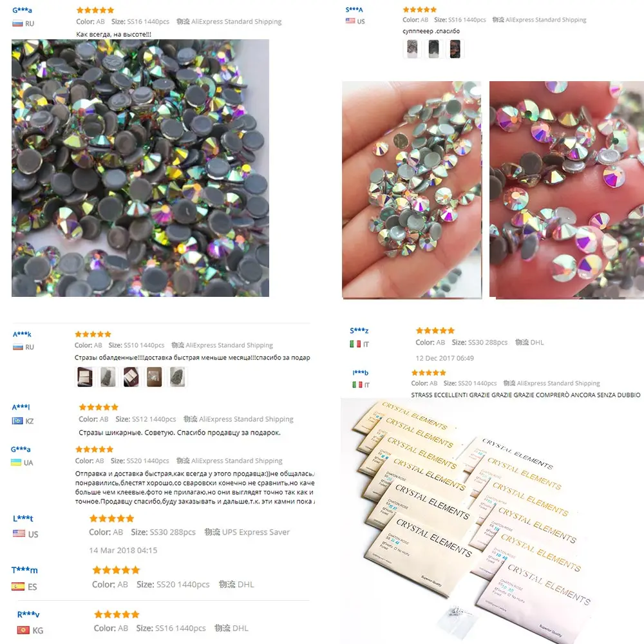This screenshot has width=644, height=644.
Task: Open close-up photo of rhinestones on fingertips
Action: (x=567, y=190)
